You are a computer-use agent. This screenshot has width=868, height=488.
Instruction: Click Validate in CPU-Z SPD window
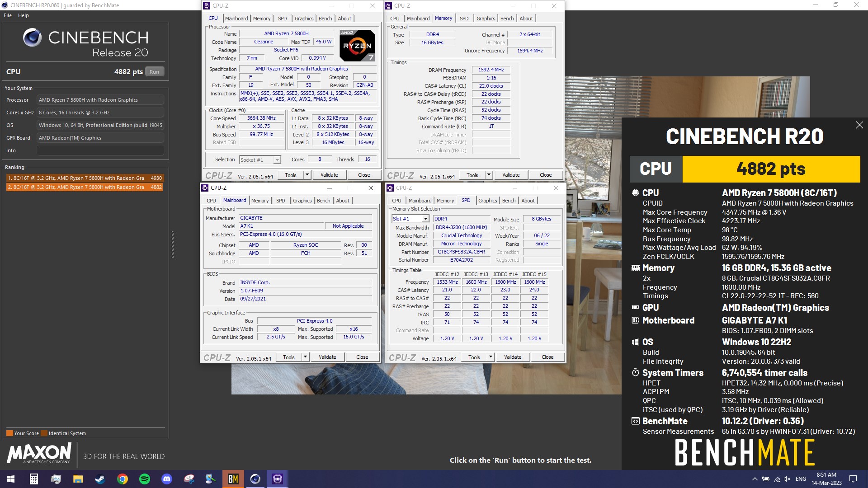(x=513, y=357)
